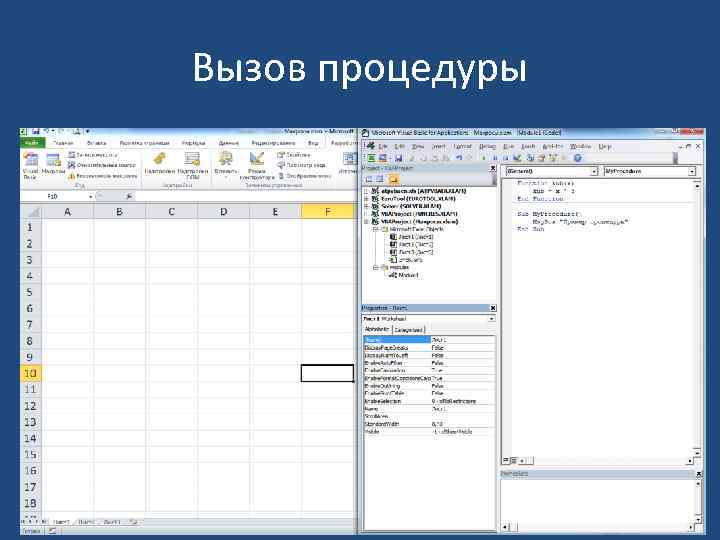720x540 pixels.
Task: Open the Help menu in the VBA editor
Action: (x=605, y=146)
